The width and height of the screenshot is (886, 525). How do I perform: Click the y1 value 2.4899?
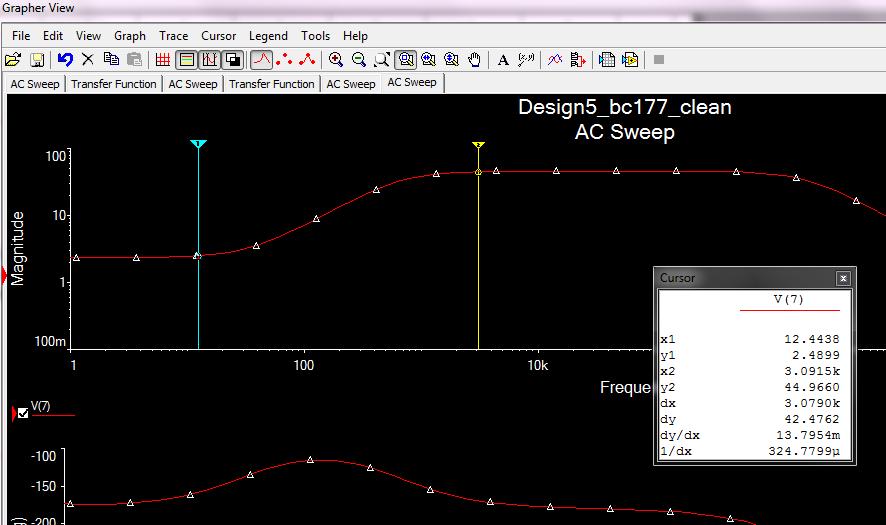tap(816, 355)
